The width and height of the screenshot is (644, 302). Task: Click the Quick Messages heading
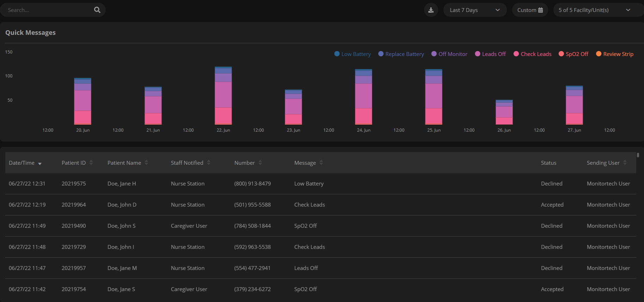point(30,32)
